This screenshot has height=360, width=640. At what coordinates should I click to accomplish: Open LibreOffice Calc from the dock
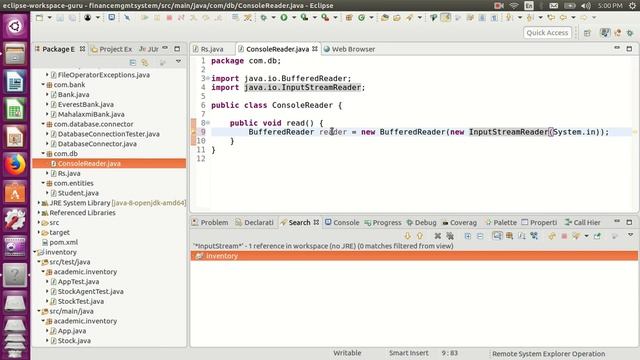click(15, 110)
